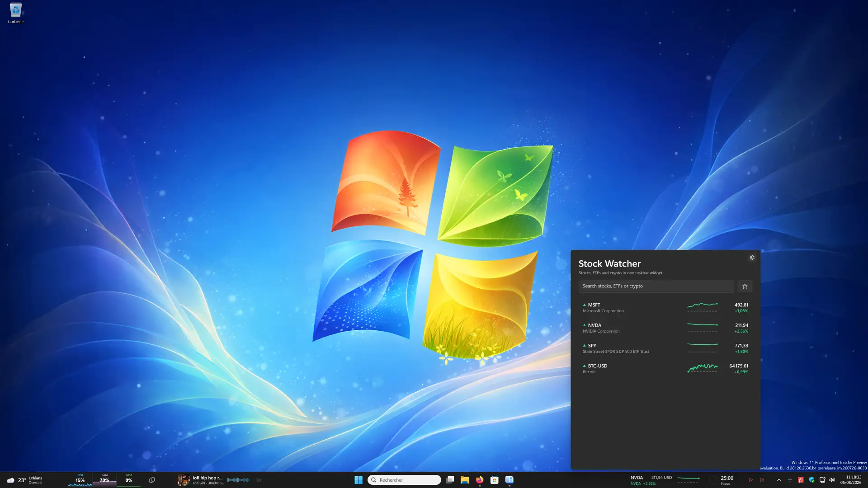Open the volume speaker tray icon

click(832, 480)
